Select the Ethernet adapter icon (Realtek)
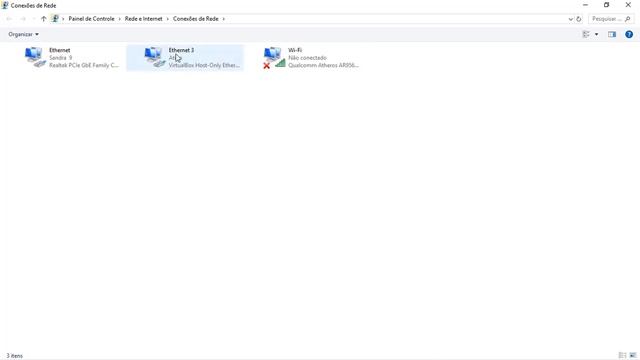Viewport: 640px width, 360px height. [35, 57]
